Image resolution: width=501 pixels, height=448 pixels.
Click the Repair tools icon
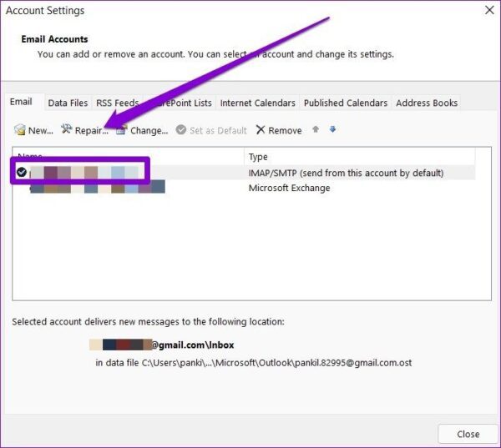(67, 128)
